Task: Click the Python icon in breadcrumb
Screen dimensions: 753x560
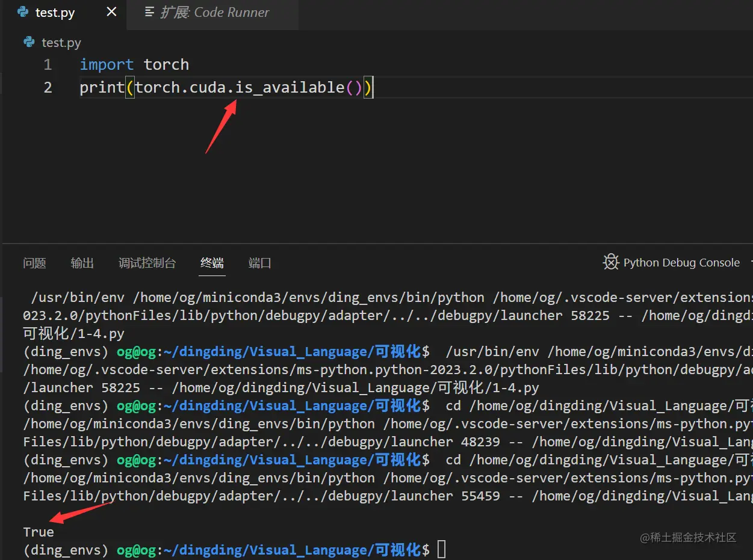Action: click(29, 42)
